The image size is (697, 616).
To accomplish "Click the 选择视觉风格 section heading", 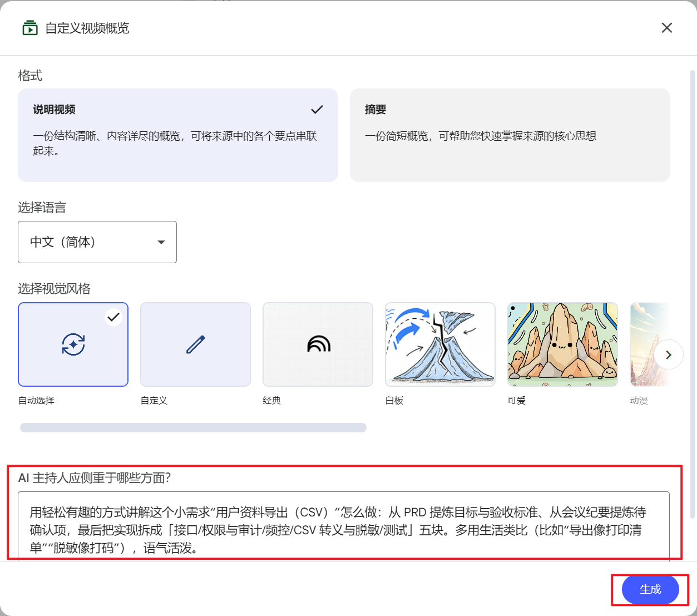I will pos(54,289).
